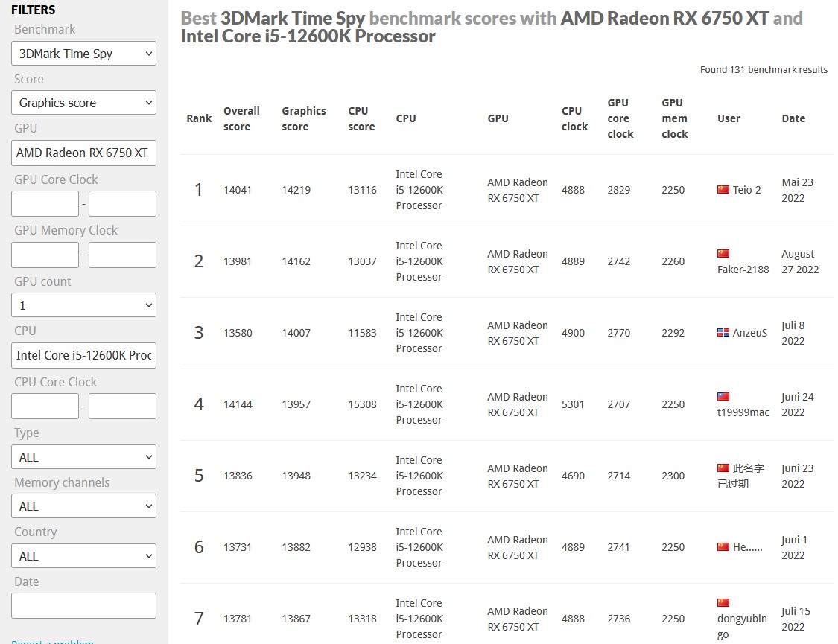Click the GPU filter field with RX 6750 XT

(84, 153)
